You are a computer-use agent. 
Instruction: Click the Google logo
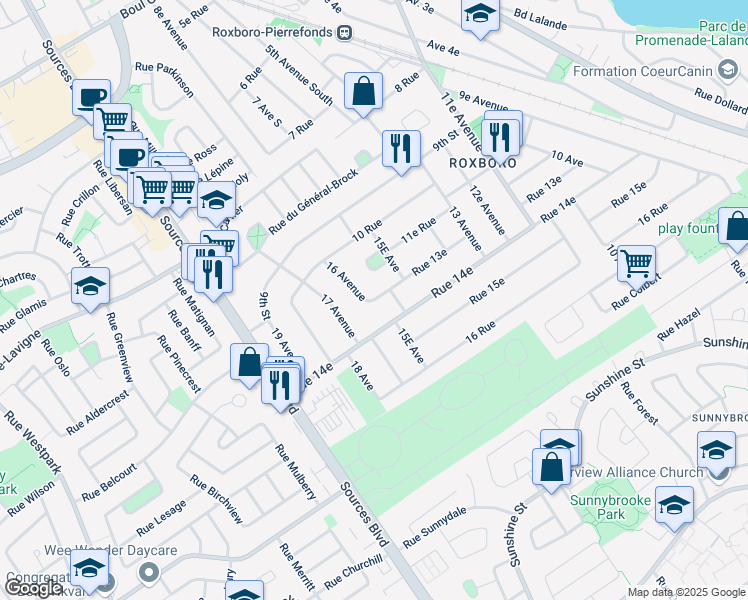click(x=34, y=588)
